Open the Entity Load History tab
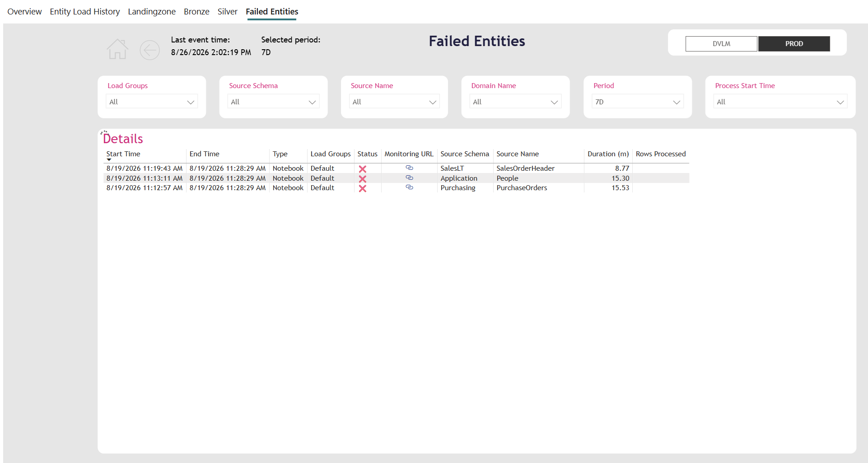 pos(85,12)
